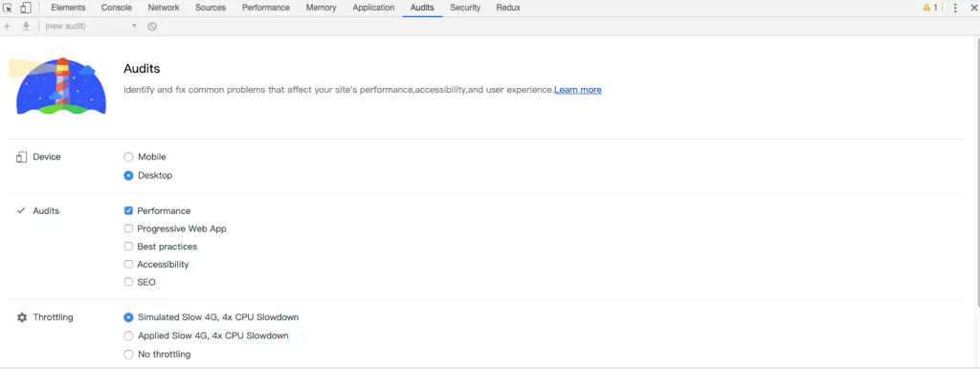
Task: Choose Applied Slow 4G throttling option
Action: [x=128, y=336]
